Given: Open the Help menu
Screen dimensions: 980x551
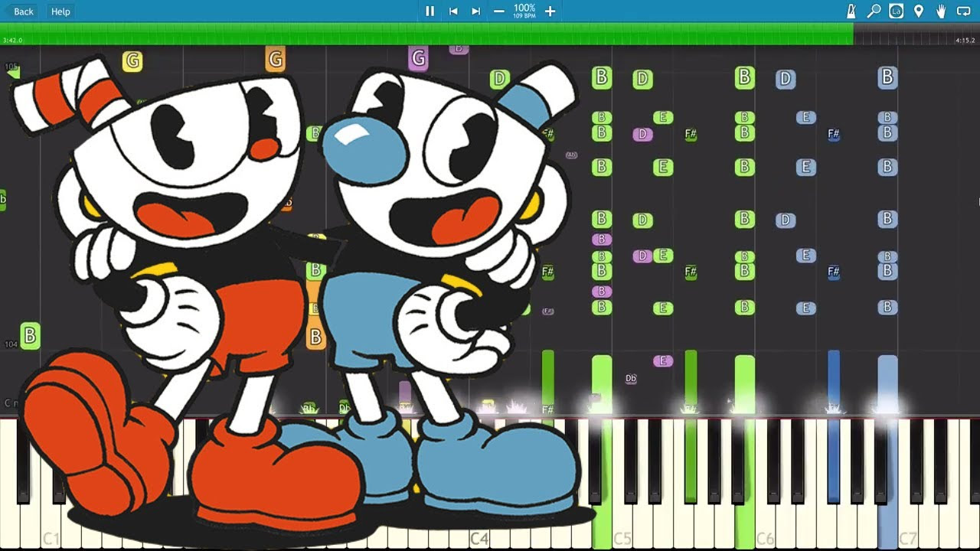Looking at the screenshot, I should tap(60, 11).
